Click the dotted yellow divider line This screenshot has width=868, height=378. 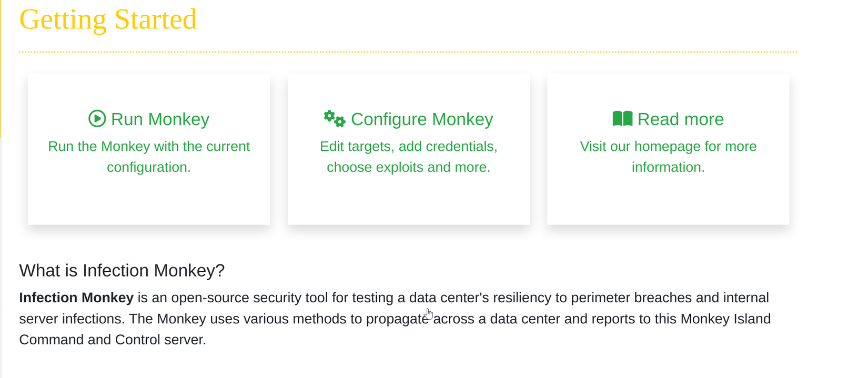[408, 52]
